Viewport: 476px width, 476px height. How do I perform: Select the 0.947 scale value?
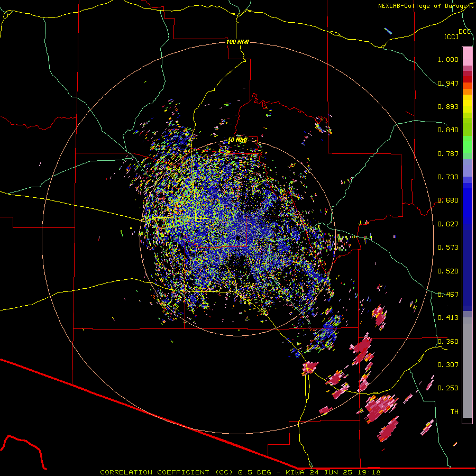tap(448, 83)
